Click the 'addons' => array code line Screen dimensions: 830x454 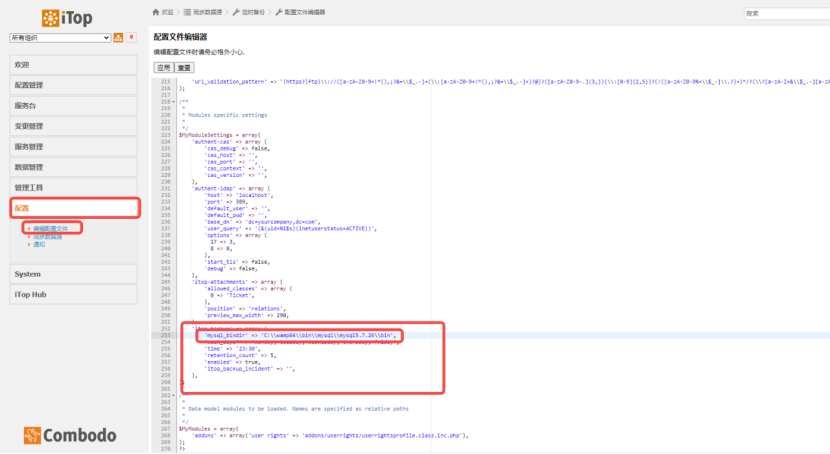click(331, 435)
